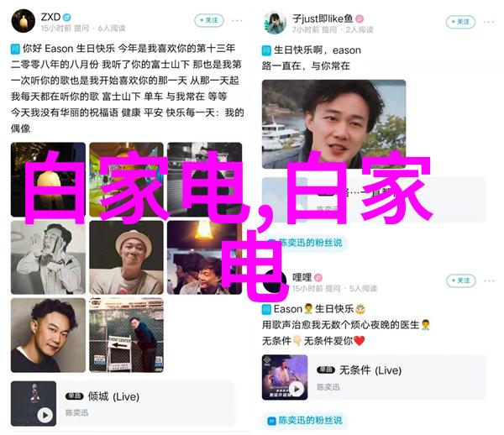View the black-and-white laughing photo
The image size is (504, 435).
click(x=48, y=257)
